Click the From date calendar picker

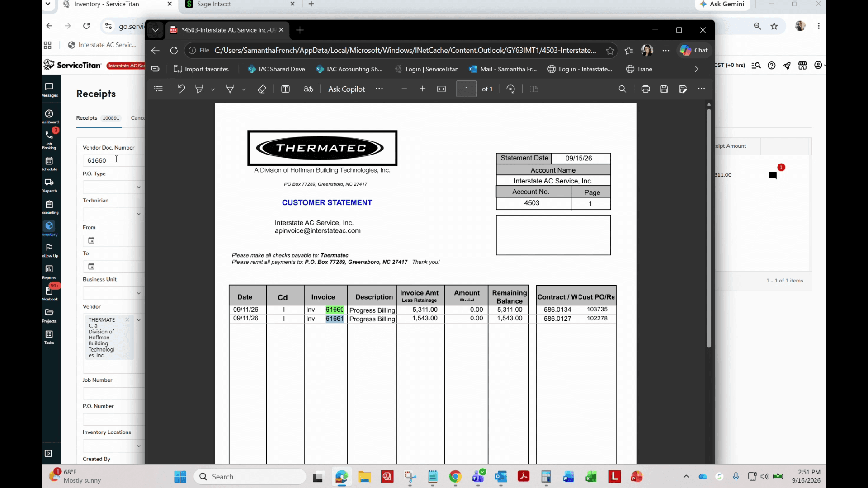91,240
